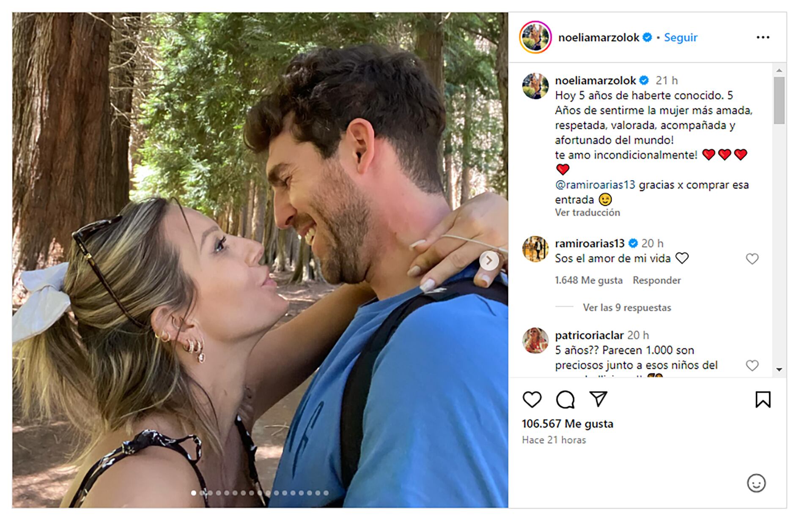The image size is (812, 522).
Task: Like the post with the heart icon
Action: coord(532,399)
